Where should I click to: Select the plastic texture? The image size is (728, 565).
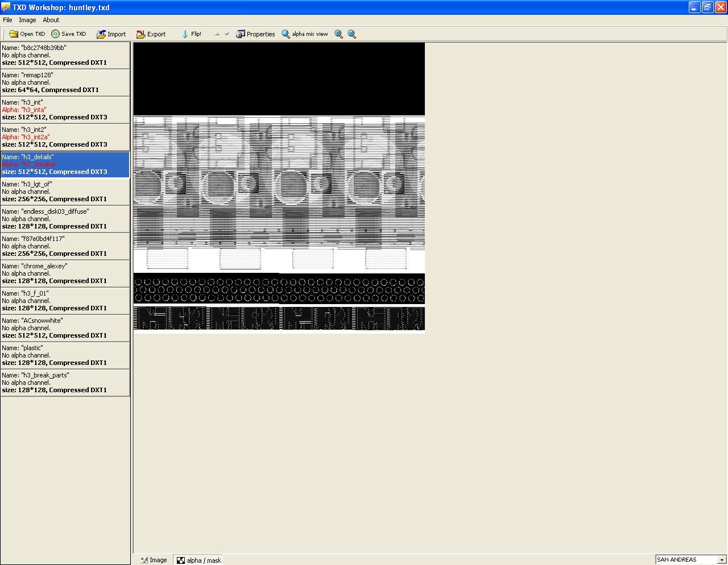65,355
